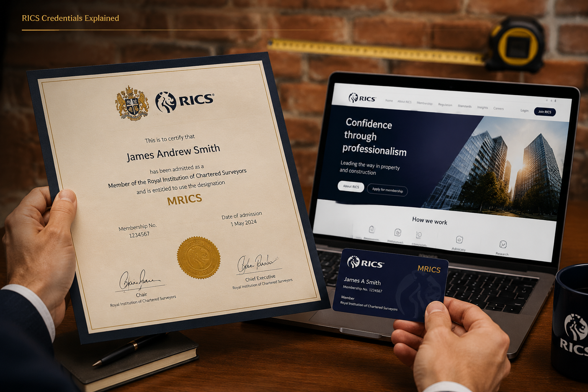
Task: Click the Login link on the website
Action: (x=524, y=110)
